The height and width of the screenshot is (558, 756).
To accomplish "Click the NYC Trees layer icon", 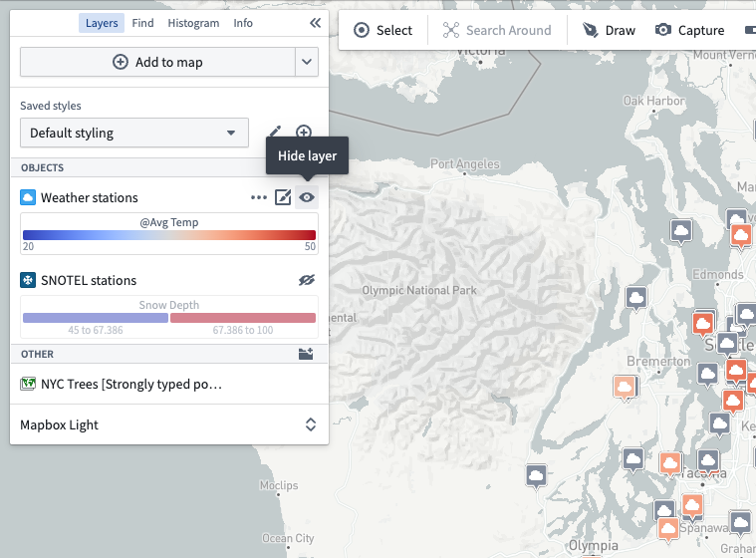I will (28, 384).
